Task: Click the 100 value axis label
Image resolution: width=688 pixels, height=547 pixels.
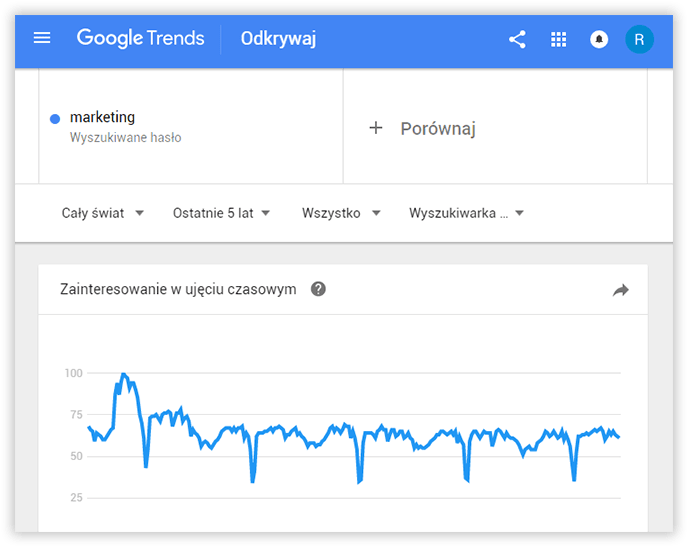Action: [x=72, y=373]
